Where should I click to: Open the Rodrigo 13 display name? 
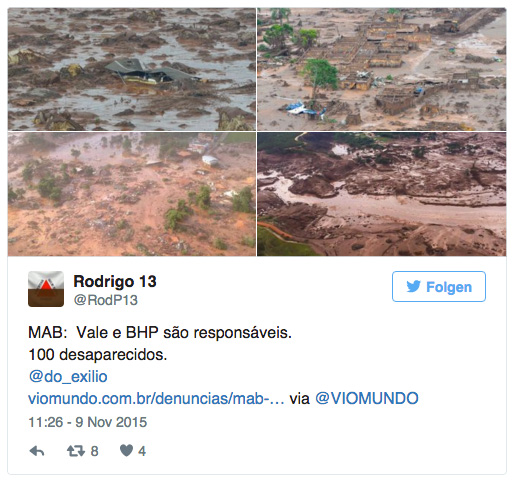pos(115,282)
